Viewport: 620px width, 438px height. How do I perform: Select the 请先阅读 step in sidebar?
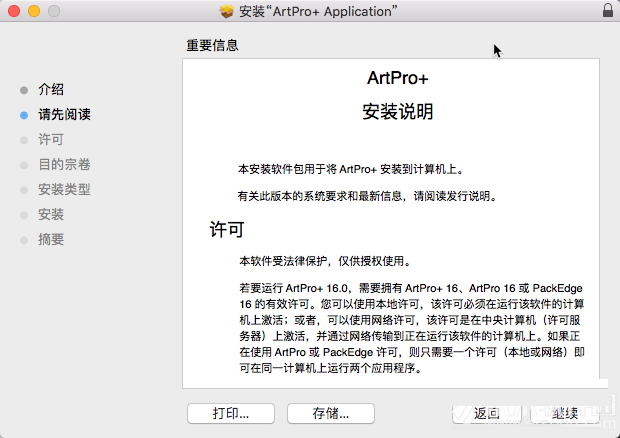pos(64,115)
